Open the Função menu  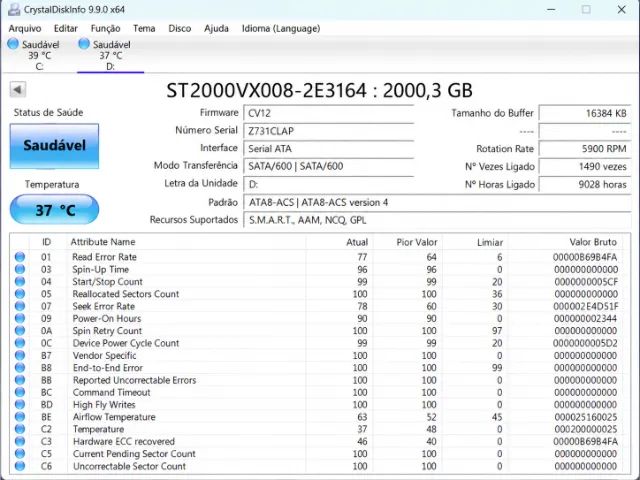pos(105,29)
